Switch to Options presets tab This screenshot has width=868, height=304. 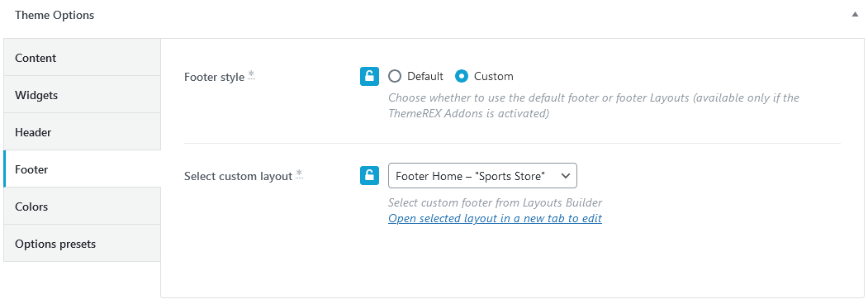pyautogui.click(x=82, y=243)
